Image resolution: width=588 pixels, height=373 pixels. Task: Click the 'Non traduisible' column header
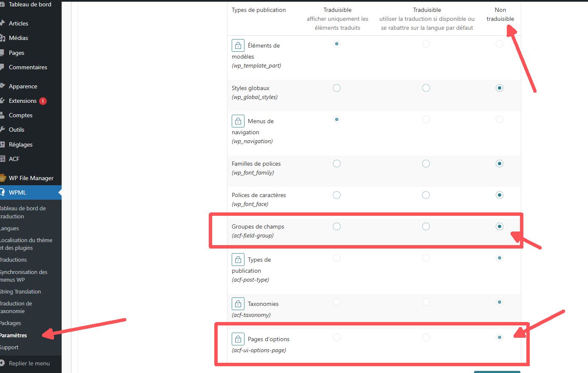coord(500,14)
